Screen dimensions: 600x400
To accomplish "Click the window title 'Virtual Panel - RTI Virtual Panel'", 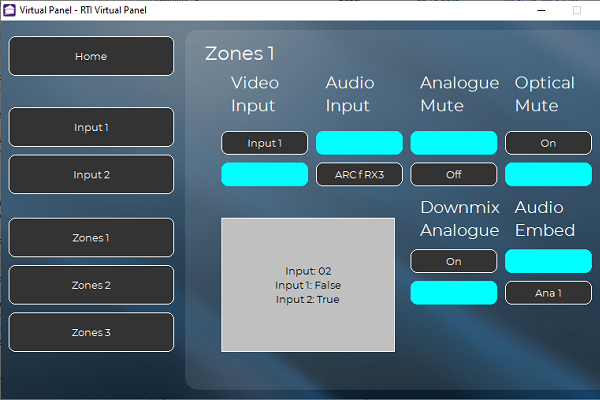I will tap(83, 10).
